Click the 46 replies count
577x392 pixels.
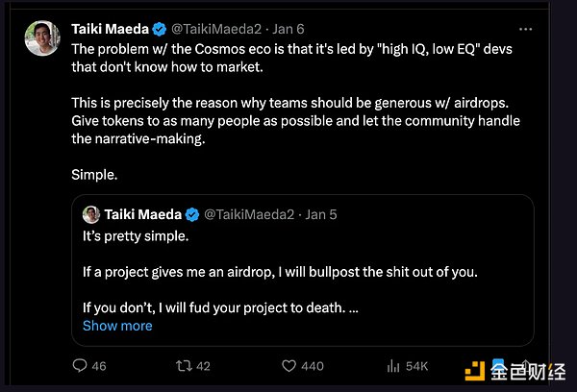click(x=98, y=366)
